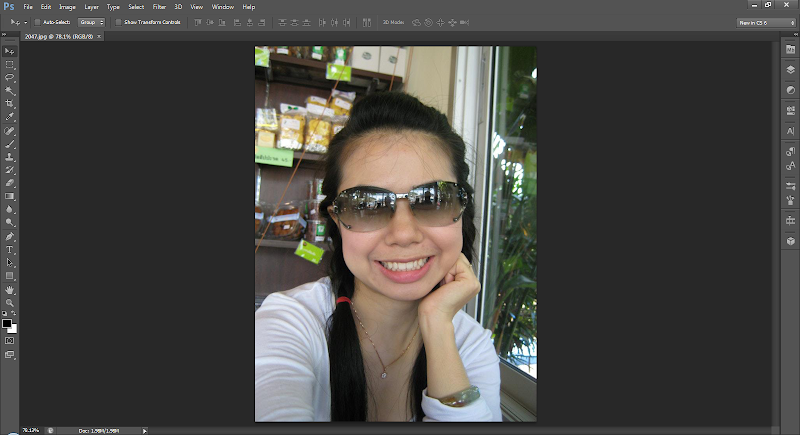Reset default foreground and background colors
Screen dimensions: 800x435
point(5,314)
